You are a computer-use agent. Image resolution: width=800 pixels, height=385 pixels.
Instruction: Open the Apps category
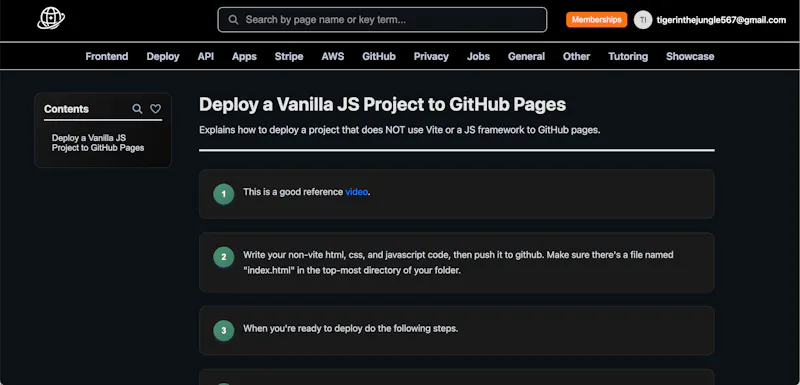click(x=244, y=56)
